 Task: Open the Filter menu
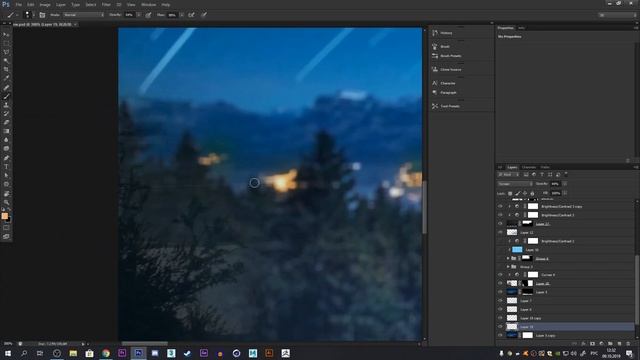[106, 4]
